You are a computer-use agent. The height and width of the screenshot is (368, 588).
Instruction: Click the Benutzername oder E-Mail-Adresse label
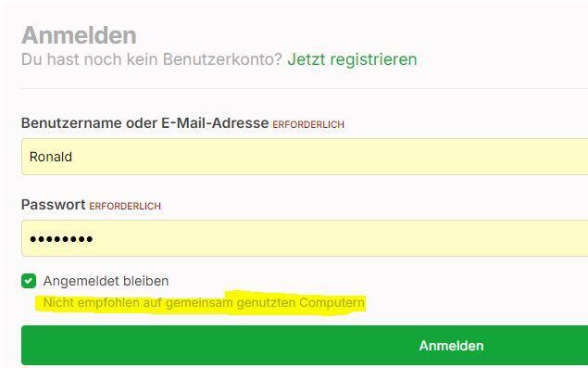pos(144,122)
